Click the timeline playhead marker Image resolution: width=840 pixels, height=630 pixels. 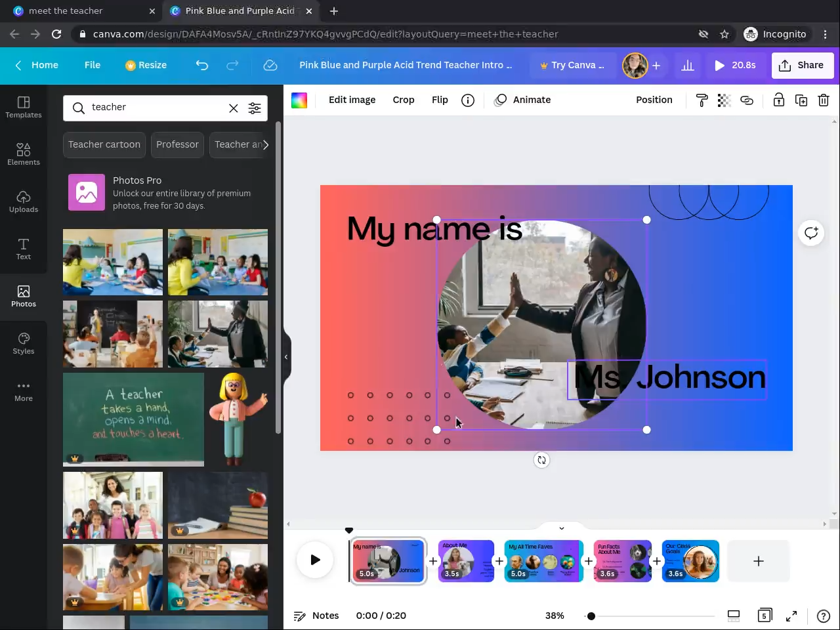point(349,530)
